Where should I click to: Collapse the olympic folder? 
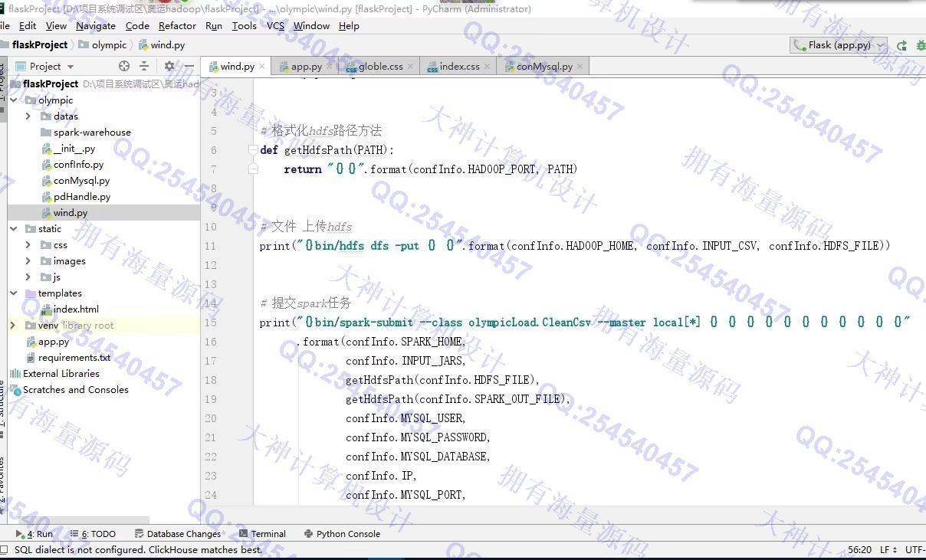(x=14, y=100)
